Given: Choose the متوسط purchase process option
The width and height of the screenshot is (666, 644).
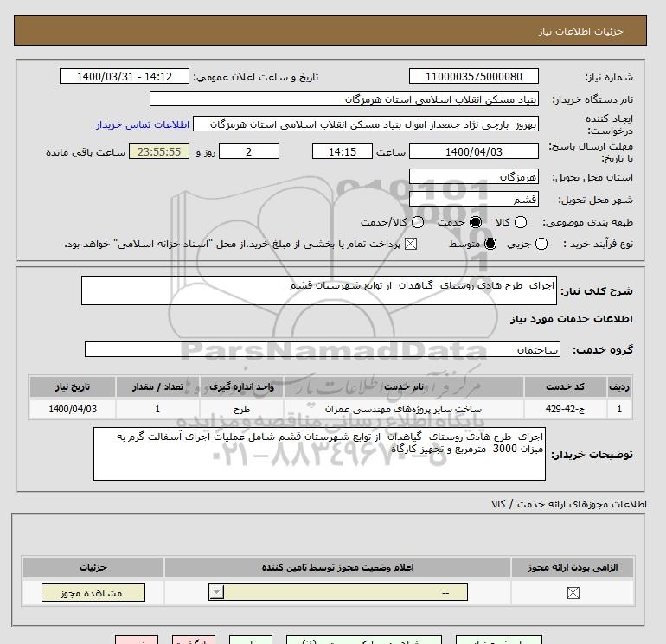Looking at the screenshot, I should pyautogui.click(x=490, y=244).
